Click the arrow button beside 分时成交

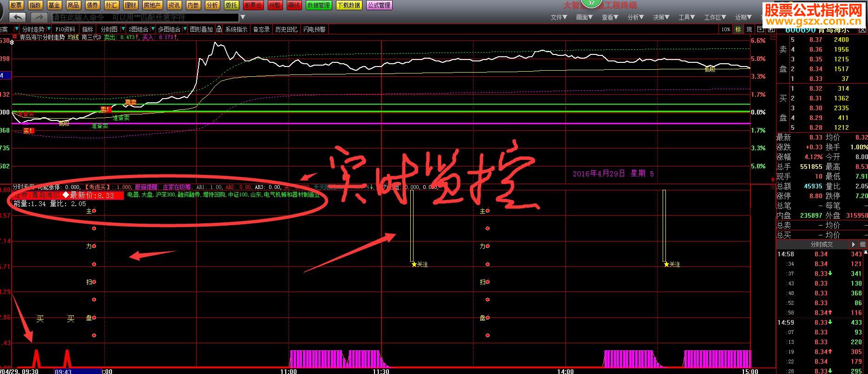[x=853, y=244]
